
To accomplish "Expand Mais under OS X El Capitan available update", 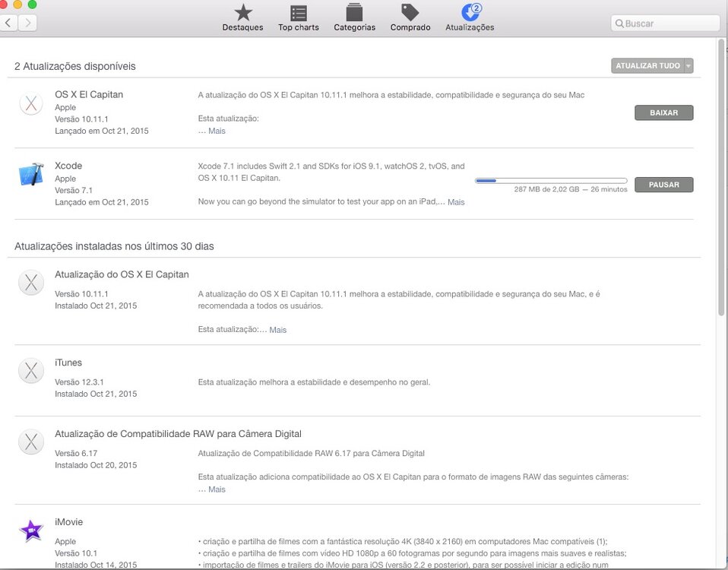I will point(217,131).
